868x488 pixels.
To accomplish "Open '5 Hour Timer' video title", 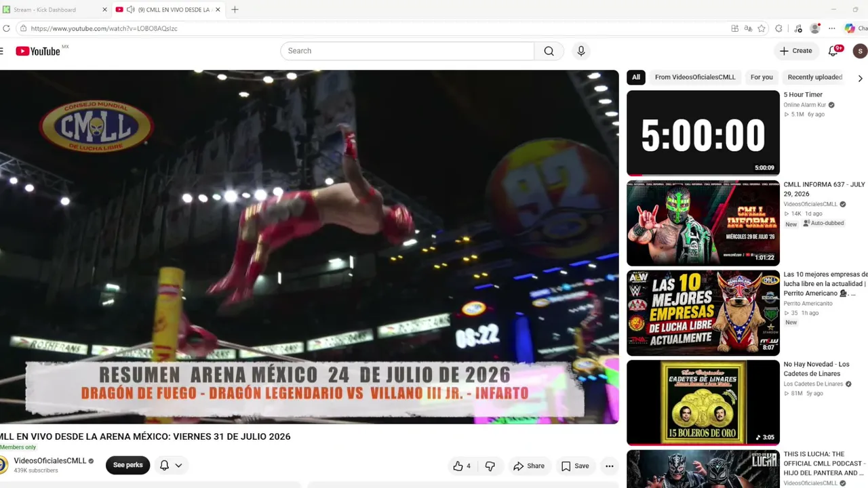I will coord(803,95).
